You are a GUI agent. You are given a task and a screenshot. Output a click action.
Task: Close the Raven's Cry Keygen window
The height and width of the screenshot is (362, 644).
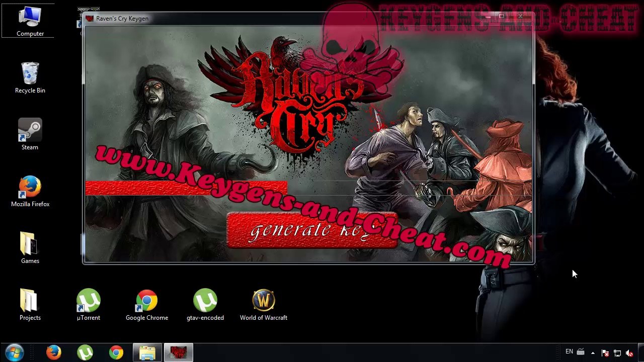tap(520, 17)
